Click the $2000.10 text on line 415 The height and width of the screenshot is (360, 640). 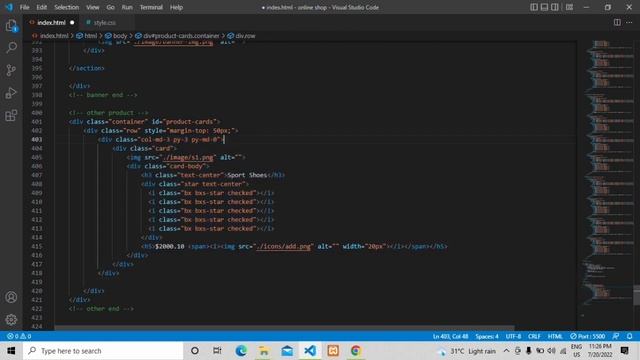coord(170,247)
